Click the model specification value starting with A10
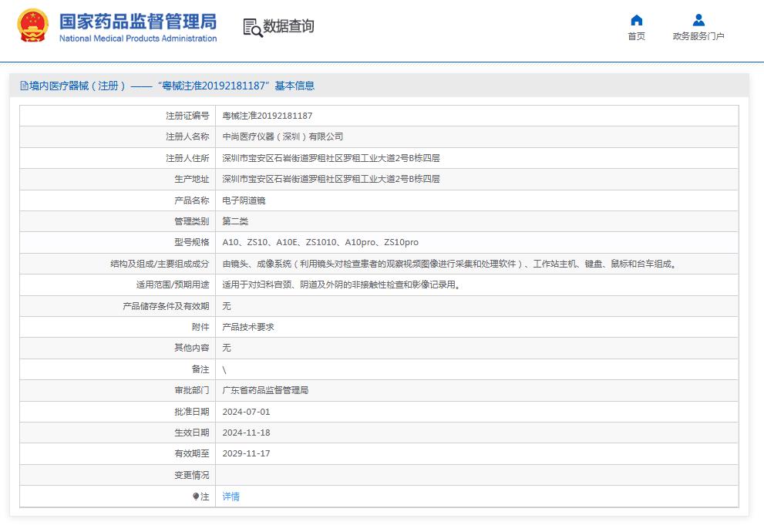Screen dimensions: 764x532 (x=320, y=242)
